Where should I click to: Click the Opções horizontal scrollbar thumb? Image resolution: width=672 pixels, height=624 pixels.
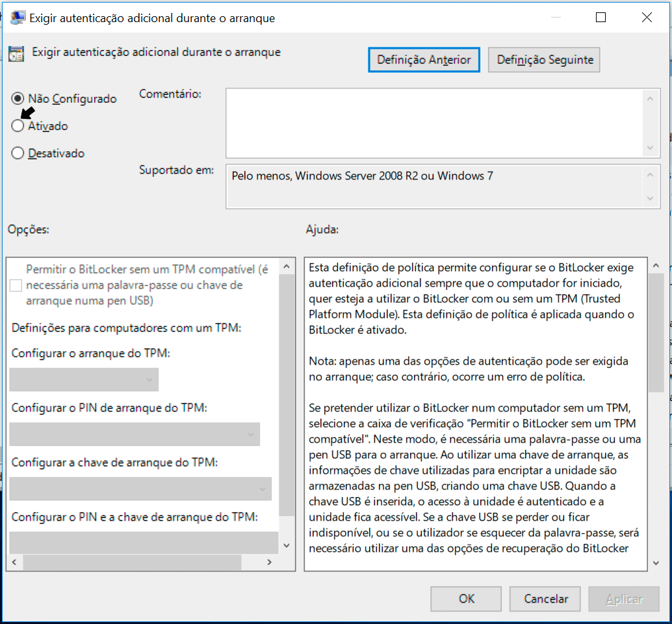point(132,562)
